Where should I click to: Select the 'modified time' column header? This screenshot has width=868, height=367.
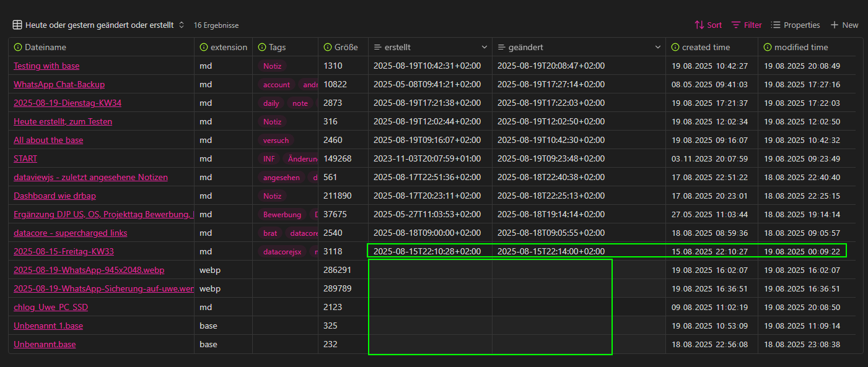click(800, 48)
